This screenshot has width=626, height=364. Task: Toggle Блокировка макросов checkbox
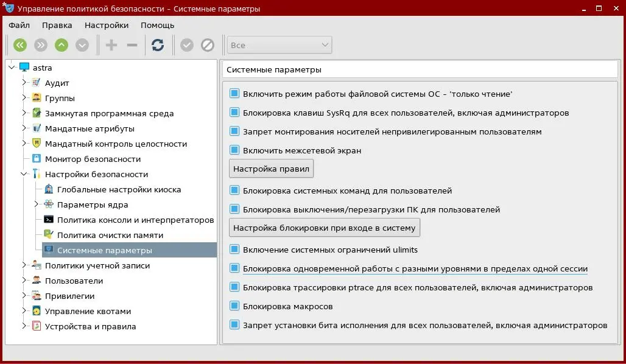[234, 306]
